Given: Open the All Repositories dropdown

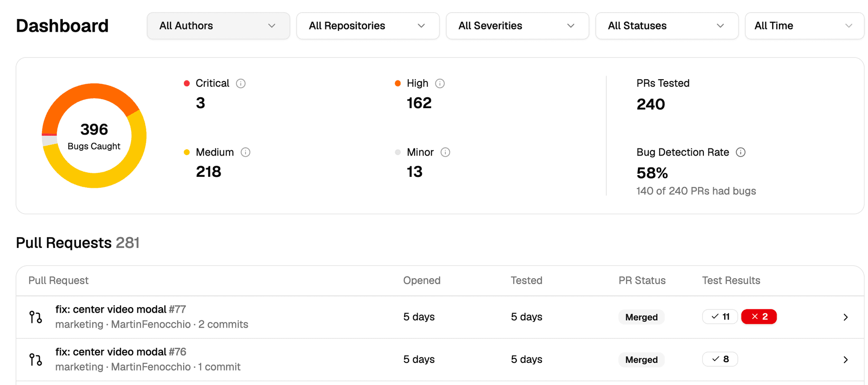Looking at the screenshot, I should [x=368, y=26].
